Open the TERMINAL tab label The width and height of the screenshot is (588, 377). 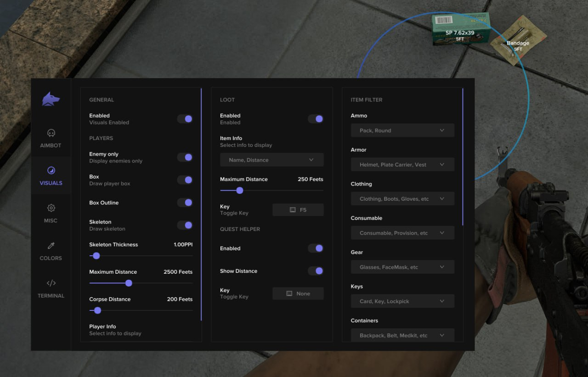click(51, 296)
